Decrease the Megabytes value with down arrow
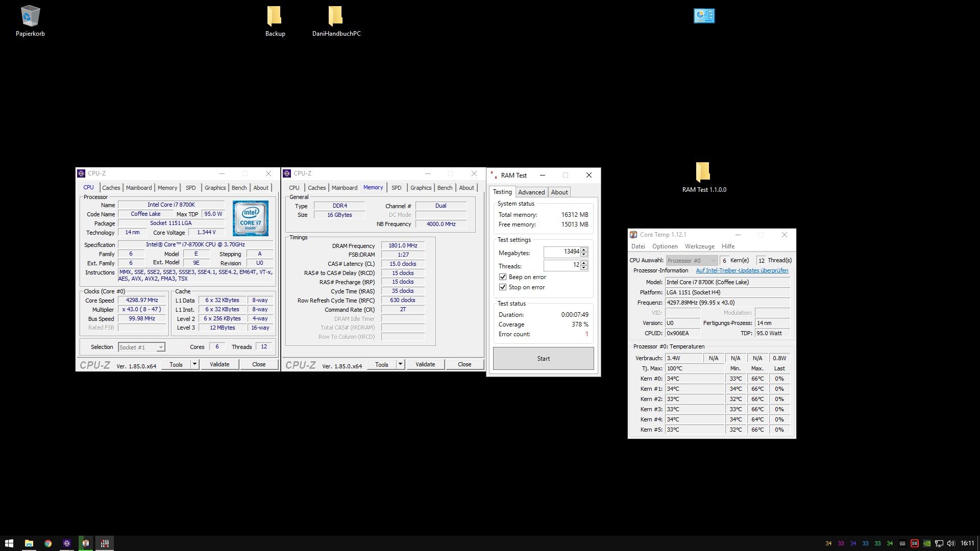Viewport: 980px width, 551px height. tap(584, 254)
